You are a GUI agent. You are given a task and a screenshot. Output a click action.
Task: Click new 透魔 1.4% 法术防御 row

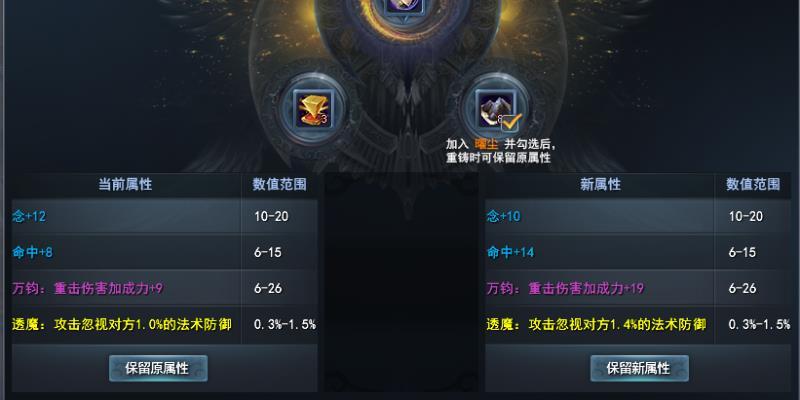coord(638,324)
